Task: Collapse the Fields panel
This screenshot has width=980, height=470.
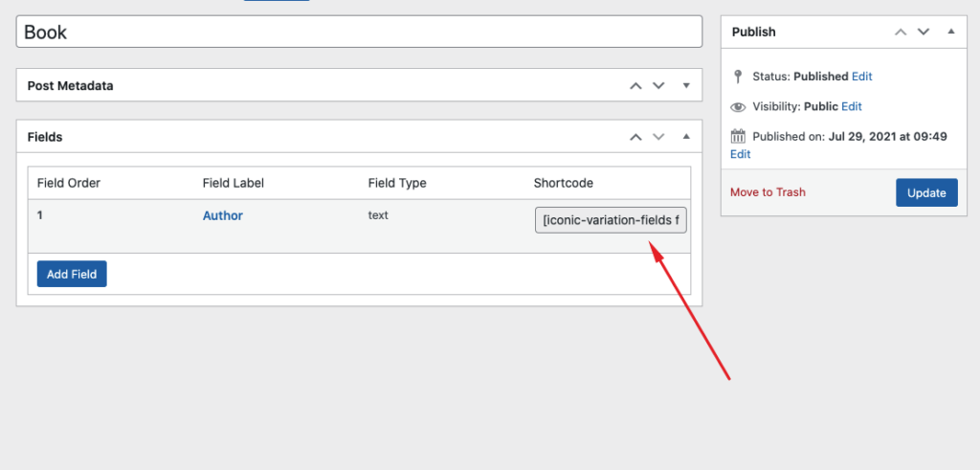Action: click(x=686, y=138)
